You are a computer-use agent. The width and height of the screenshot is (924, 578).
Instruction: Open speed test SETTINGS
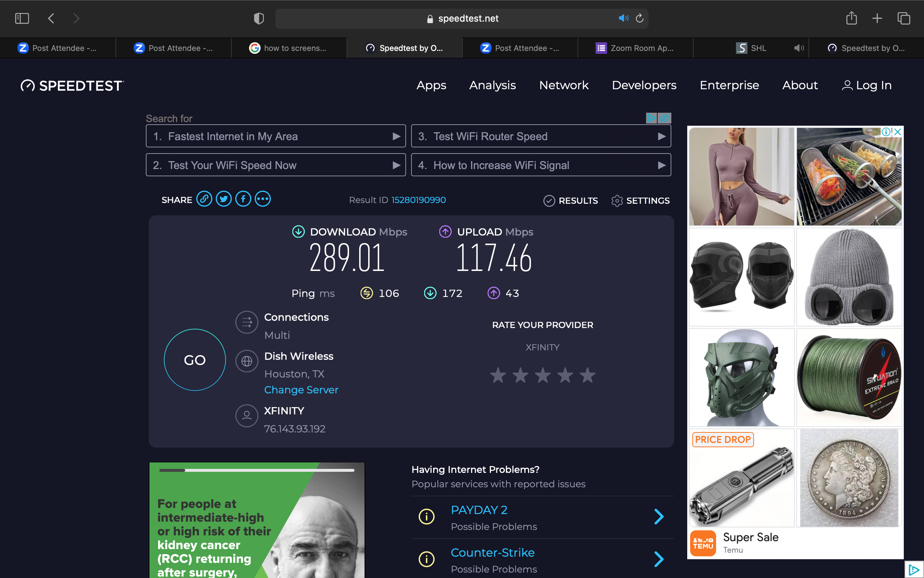tap(640, 201)
